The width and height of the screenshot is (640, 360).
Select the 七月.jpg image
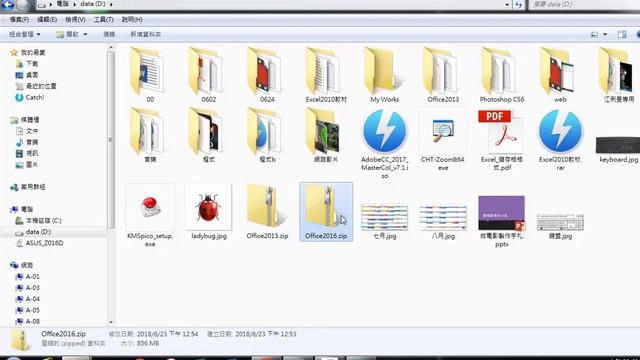point(384,222)
